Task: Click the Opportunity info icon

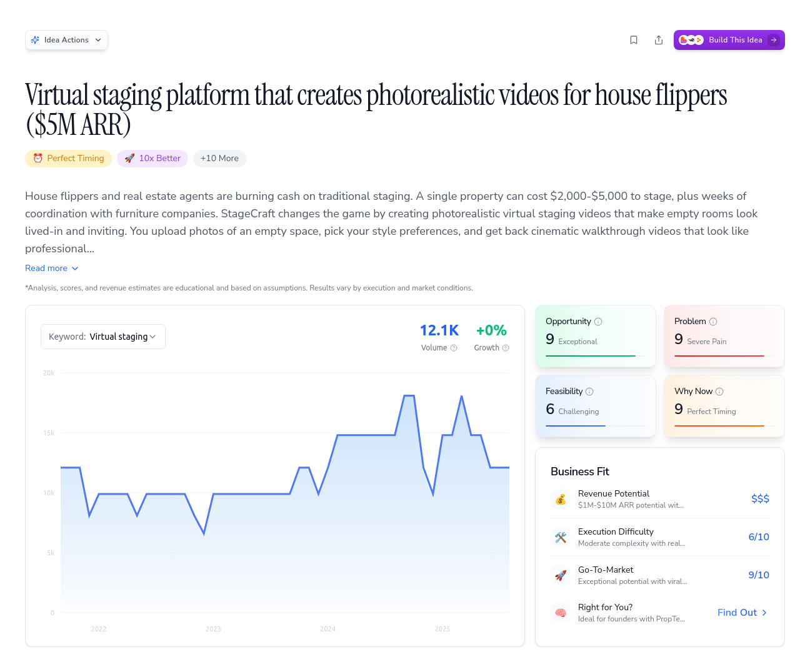Action: 598,321
